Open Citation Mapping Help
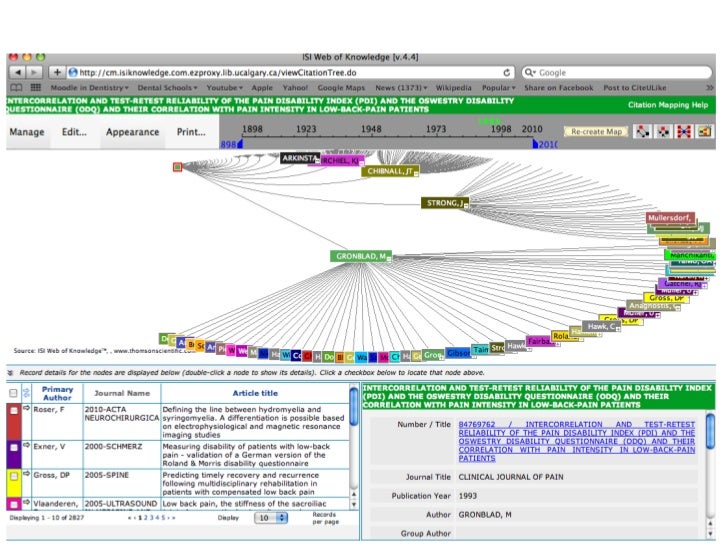Screen dimensions: 728x546 pyautogui.click(x=668, y=105)
